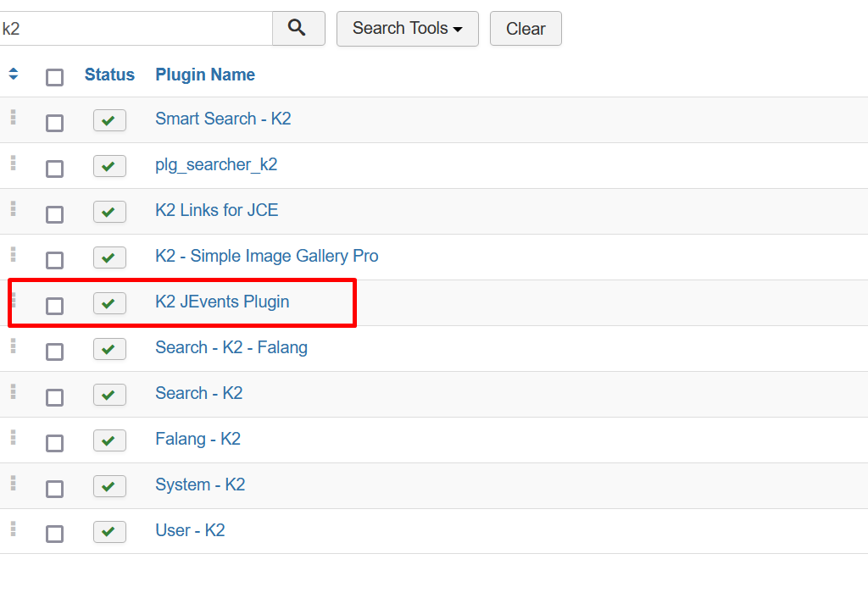Open the User - K2 plugin
The image size is (868, 598).
coord(191,530)
